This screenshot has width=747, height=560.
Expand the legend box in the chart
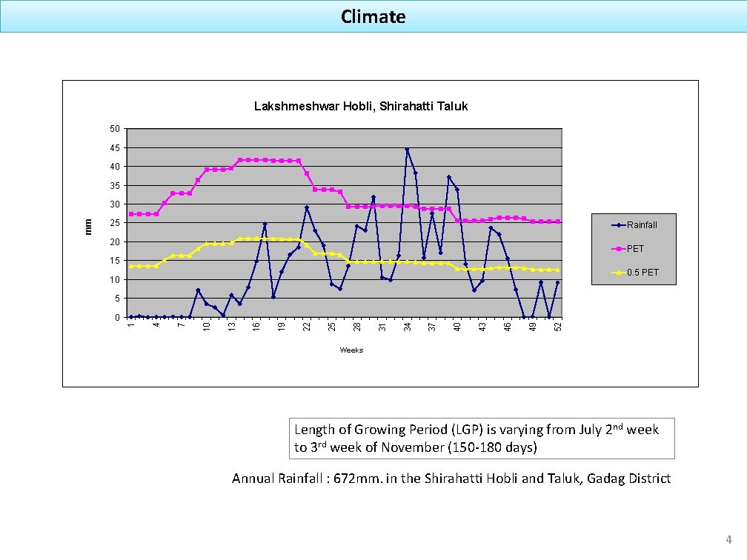[635, 250]
